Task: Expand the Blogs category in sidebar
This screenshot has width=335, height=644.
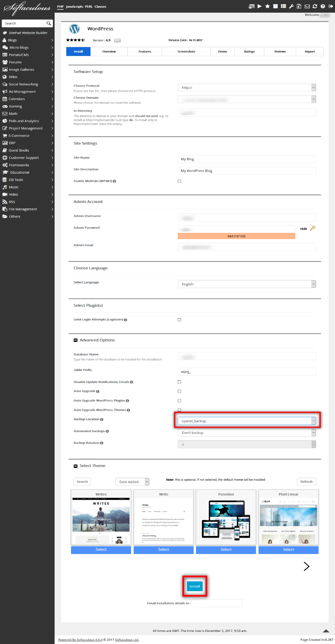Action: 27,40
